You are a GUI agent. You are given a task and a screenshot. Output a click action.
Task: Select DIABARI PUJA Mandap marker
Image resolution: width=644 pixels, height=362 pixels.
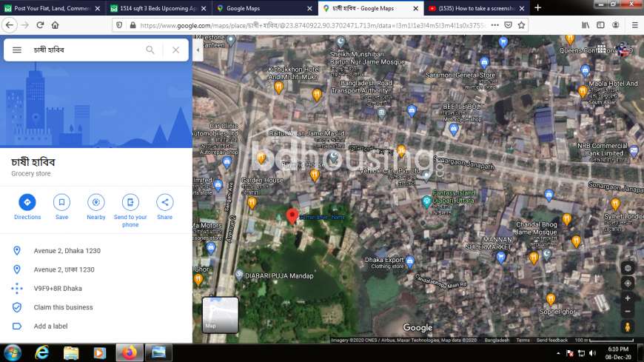coord(239,275)
